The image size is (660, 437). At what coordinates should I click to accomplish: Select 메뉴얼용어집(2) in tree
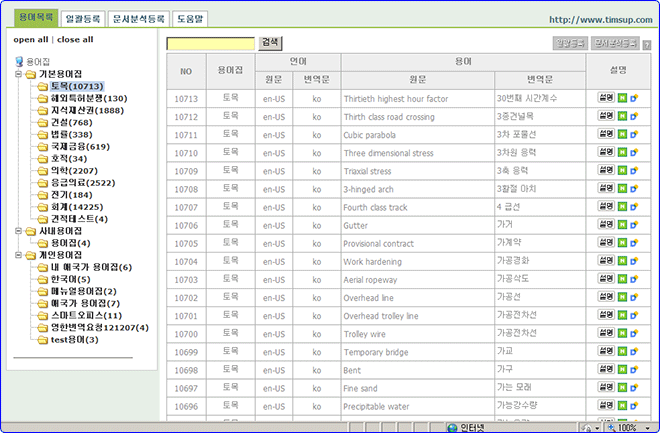pos(83,292)
